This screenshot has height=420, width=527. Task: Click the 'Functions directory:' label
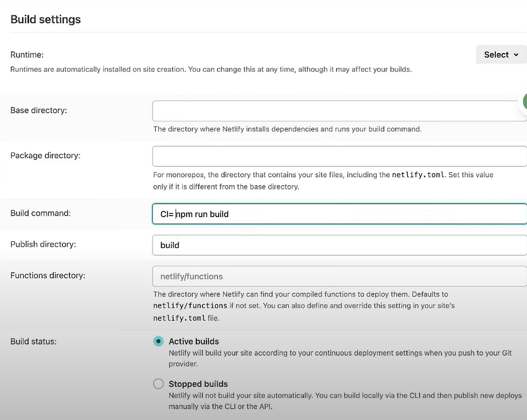[x=47, y=276]
